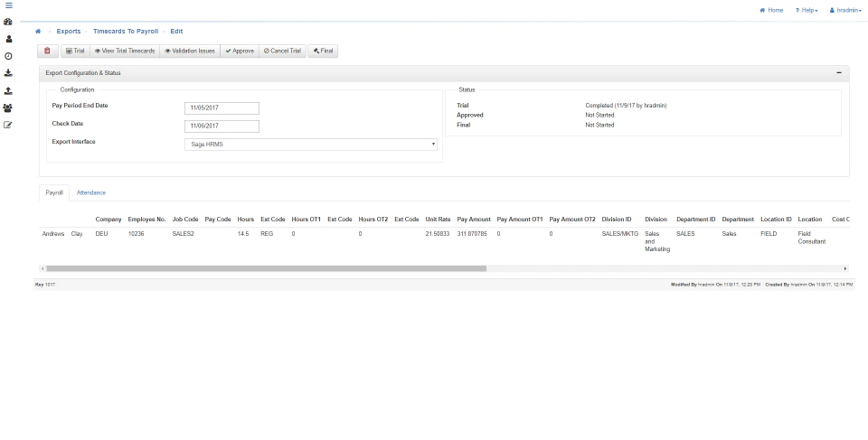Click the Approve button
The height and width of the screenshot is (440, 868).
click(x=240, y=51)
